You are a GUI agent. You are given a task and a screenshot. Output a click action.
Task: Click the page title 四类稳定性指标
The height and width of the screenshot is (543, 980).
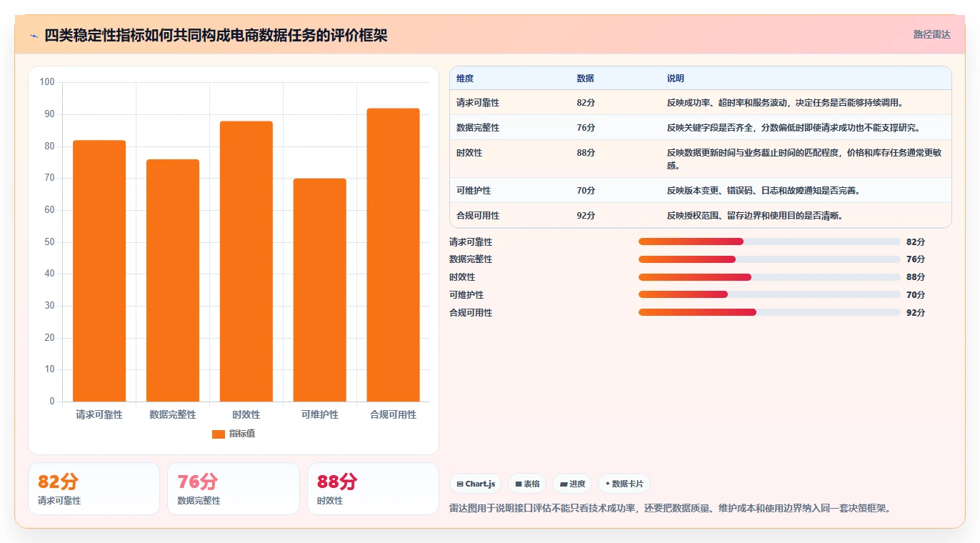(x=216, y=35)
